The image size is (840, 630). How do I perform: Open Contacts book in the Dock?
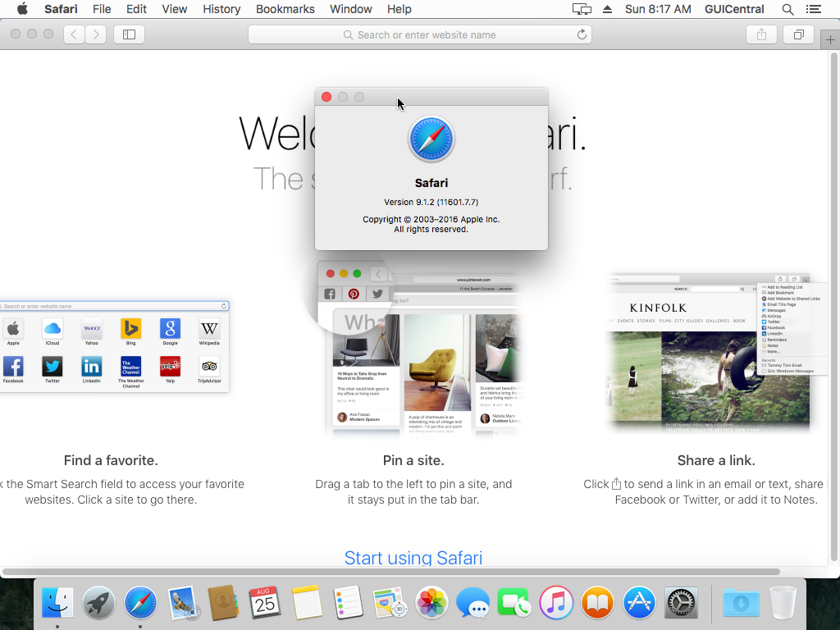point(223,602)
